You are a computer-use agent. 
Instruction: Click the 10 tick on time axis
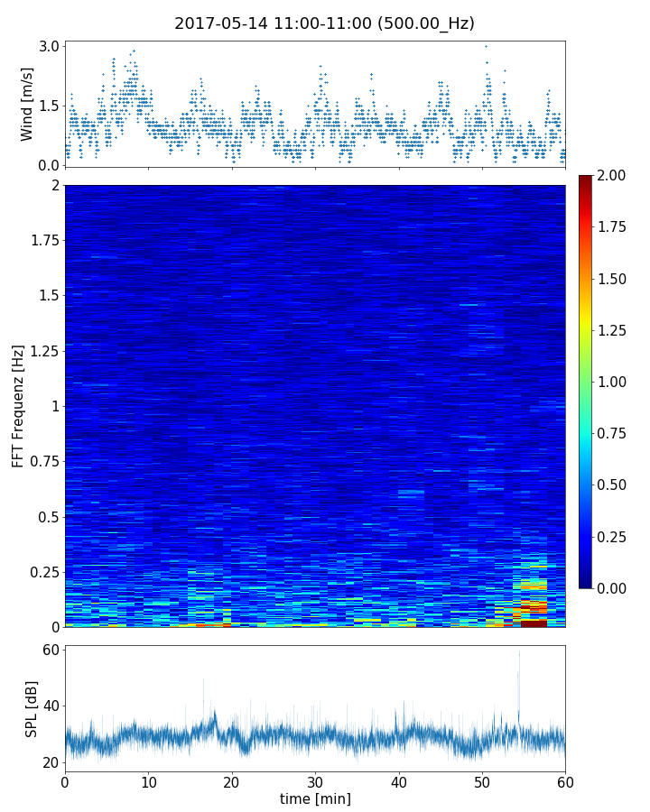148,781
